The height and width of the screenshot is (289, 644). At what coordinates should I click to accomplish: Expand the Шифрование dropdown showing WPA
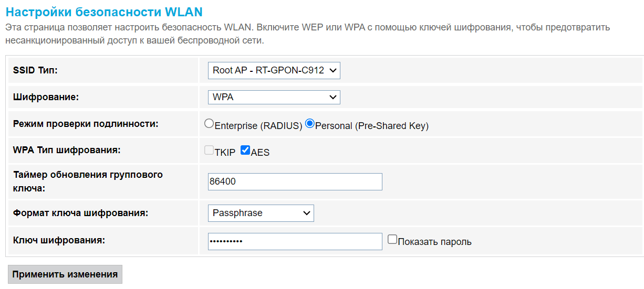pyautogui.click(x=274, y=98)
